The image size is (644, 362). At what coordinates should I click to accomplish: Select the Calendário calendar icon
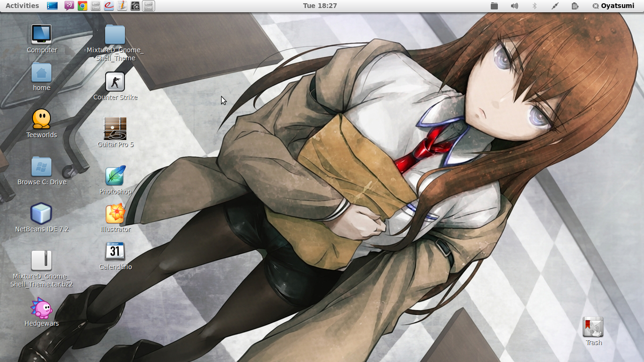click(x=115, y=251)
